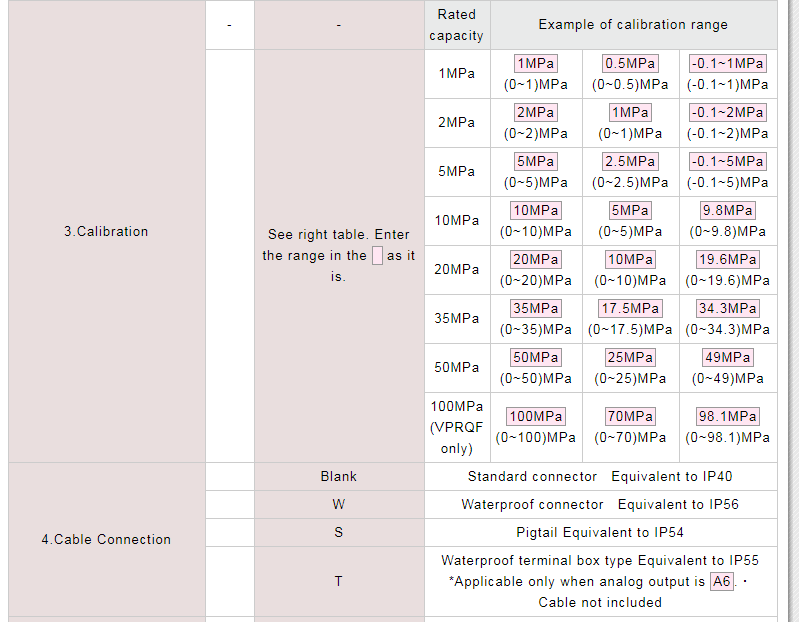
Task: Click the 34.3MPa range box
Action: tap(727, 308)
